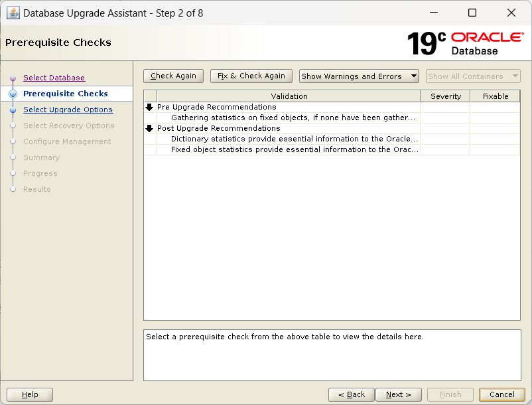
Task: Click the Fixable column header
Action: pos(496,96)
